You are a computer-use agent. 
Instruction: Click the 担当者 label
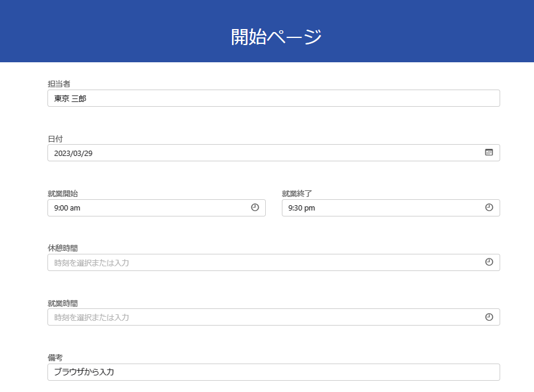pos(59,84)
